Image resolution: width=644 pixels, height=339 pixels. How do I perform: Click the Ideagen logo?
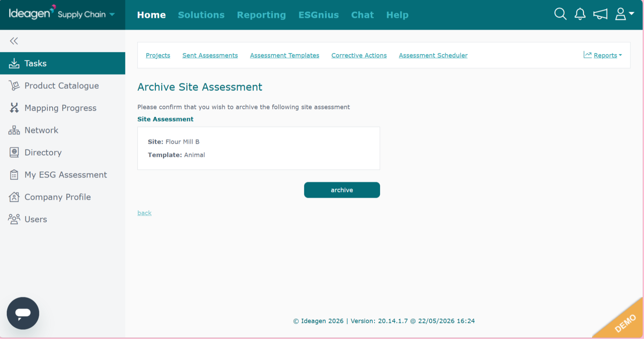pyautogui.click(x=32, y=13)
